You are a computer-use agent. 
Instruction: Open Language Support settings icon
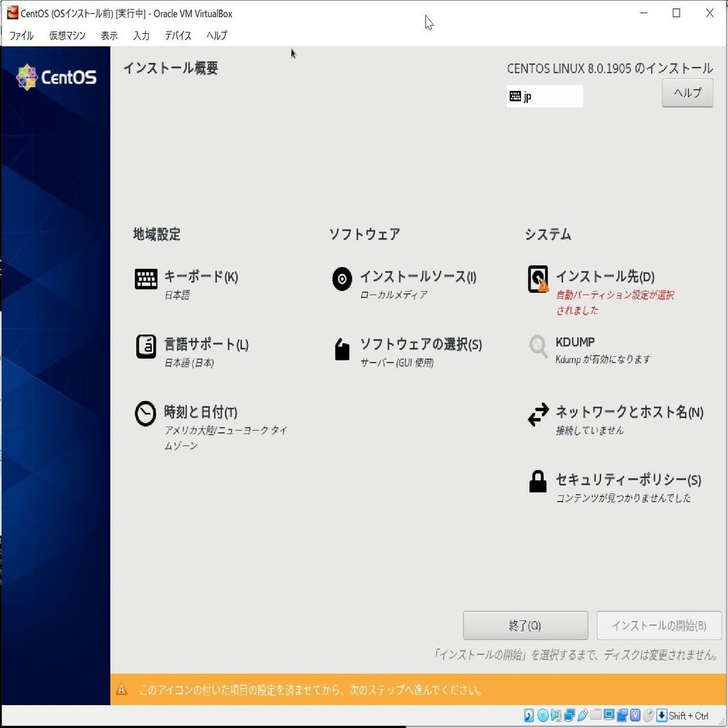click(146, 347)
